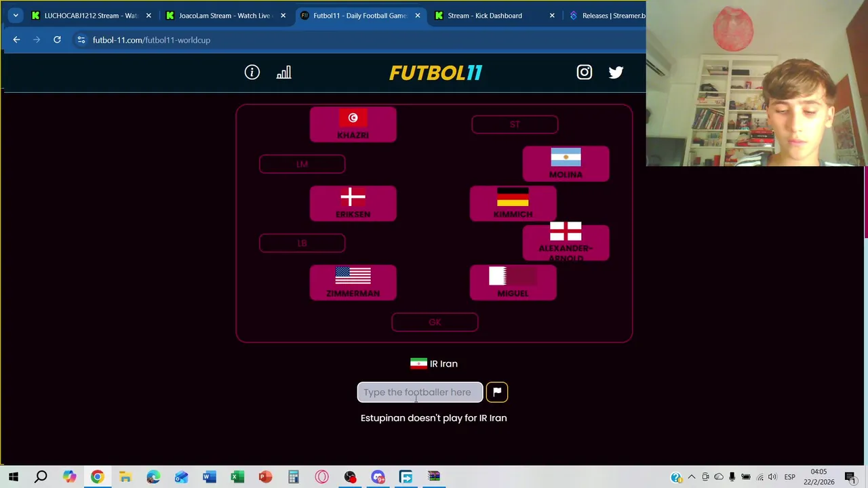Open Google Chrome from the taskbar
Viewport: 868px width, 488px height.
[97, 476]
